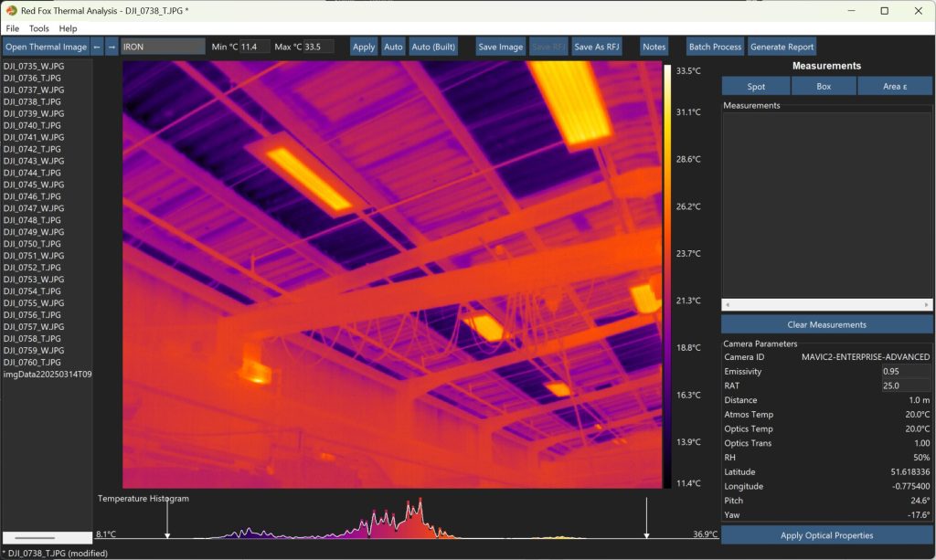936x560 pixels.
Task: Select file DJI_0742_T.JPG
Action: [x=32, y=149]
